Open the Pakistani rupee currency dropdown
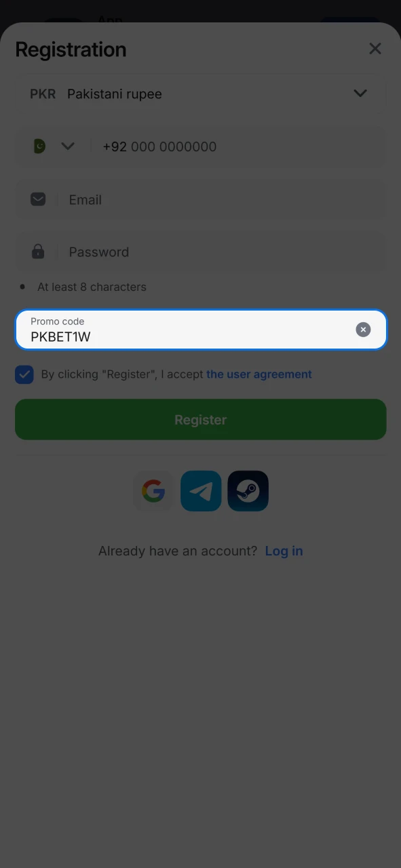The height and width of the screenshot is (868, 401). pos(201,94)
